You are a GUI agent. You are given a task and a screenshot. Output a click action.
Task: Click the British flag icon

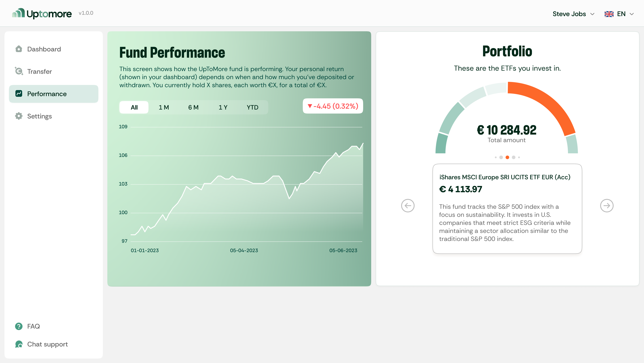coord(609,14)
